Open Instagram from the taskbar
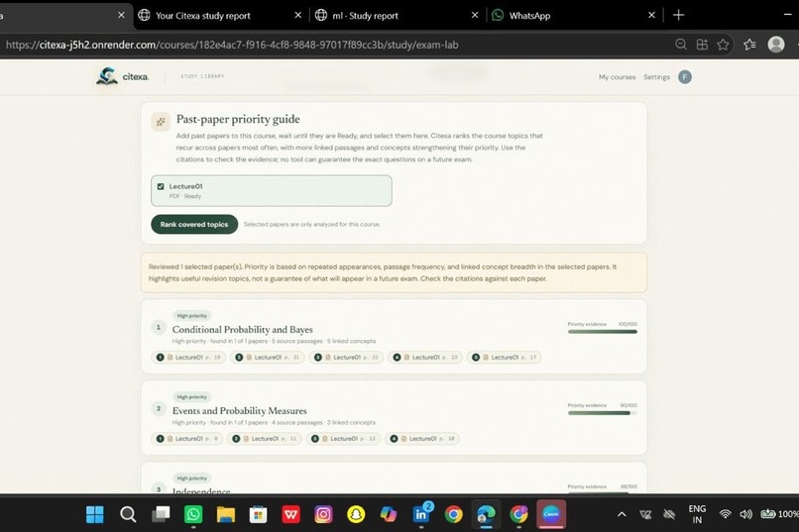The height and width of the screenshot is (532, 799). click(323, 515)
